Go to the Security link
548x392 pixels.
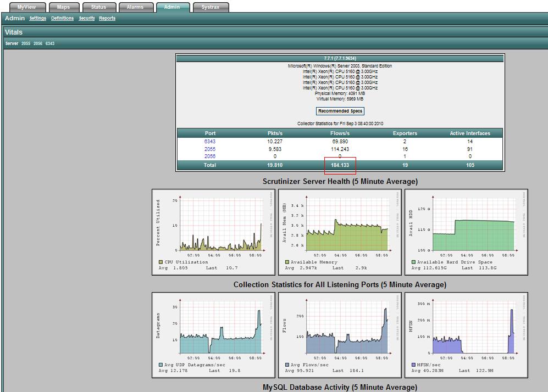click(x=87, y=18)
